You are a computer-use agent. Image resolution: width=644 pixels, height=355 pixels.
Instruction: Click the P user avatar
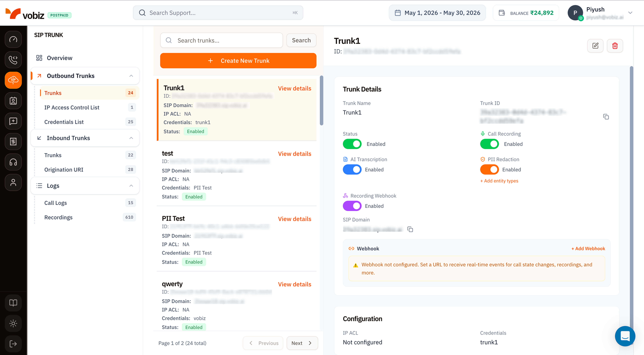(x=575, y=13)
